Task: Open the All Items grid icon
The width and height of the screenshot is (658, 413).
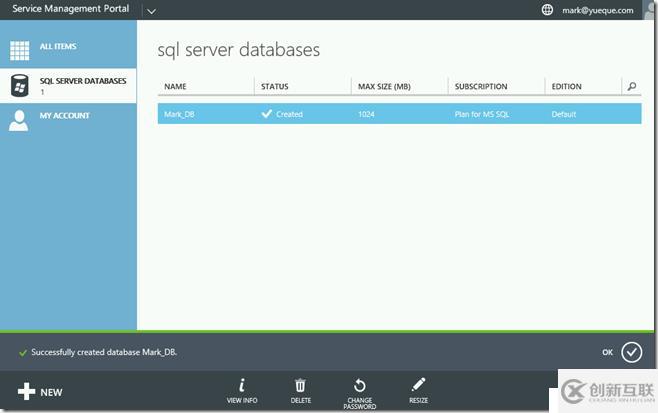Action: point(20,51)
